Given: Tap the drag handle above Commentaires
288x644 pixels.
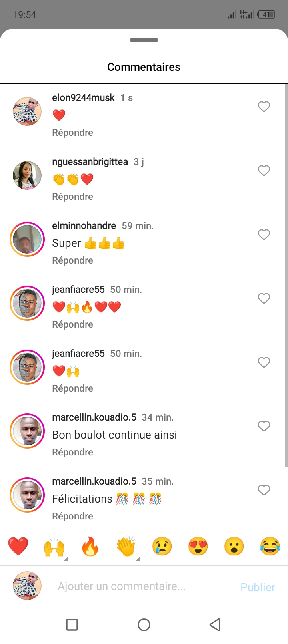Looking at the screenshot, I should (x=144, y=40).
